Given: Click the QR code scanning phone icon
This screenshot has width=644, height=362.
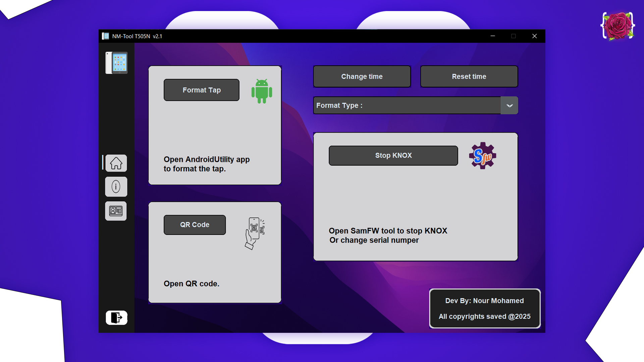Looking at the screenshot, I should coord(255,233).
